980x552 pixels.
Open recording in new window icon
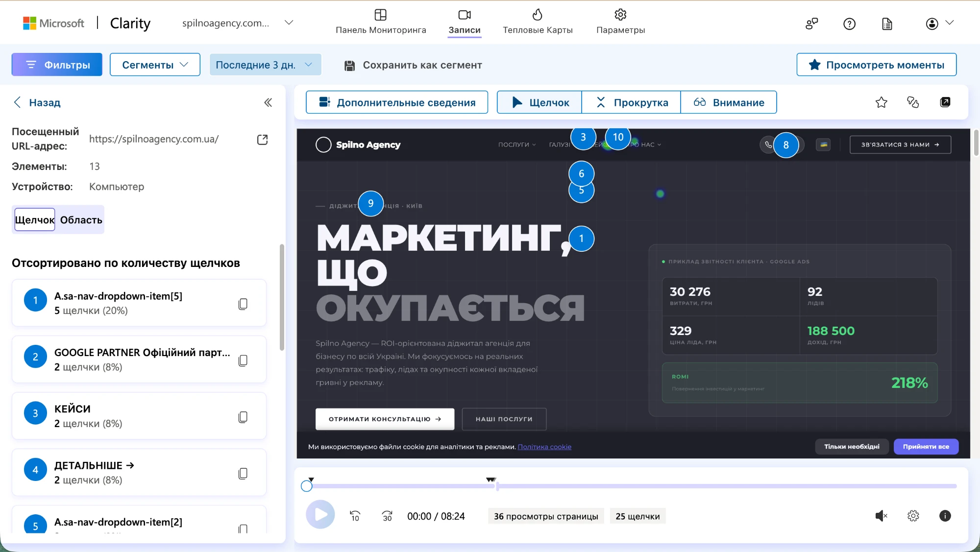[945, 102]
